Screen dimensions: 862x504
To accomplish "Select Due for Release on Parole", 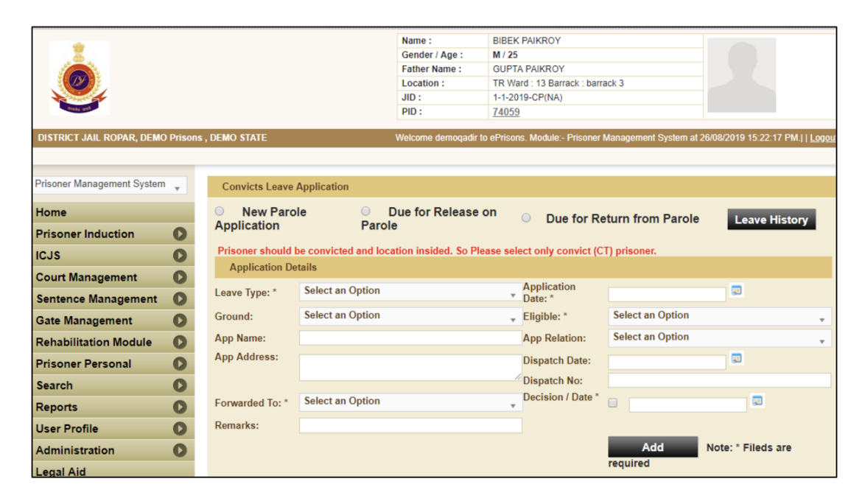I will (x=365, y=211).
